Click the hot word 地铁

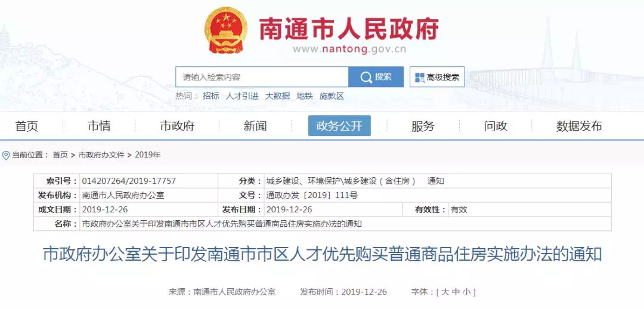pos(305,96)
